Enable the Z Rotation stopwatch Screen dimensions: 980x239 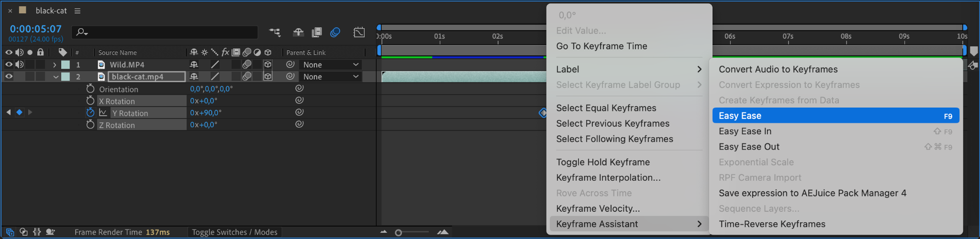[90, 125]
